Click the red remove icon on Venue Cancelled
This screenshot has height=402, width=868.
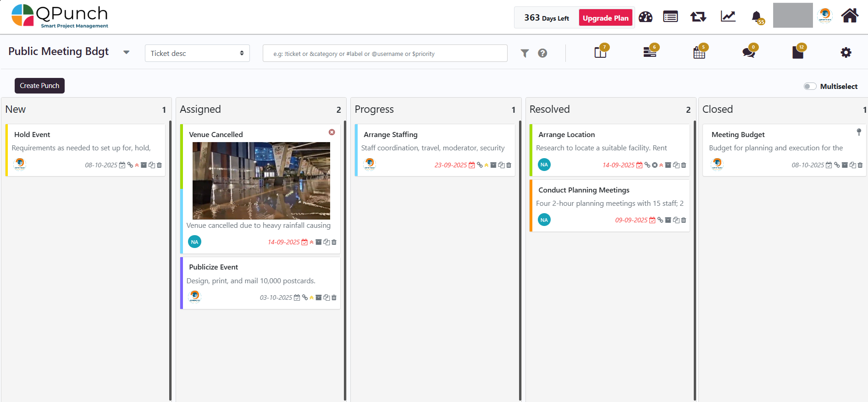[332, 132]
